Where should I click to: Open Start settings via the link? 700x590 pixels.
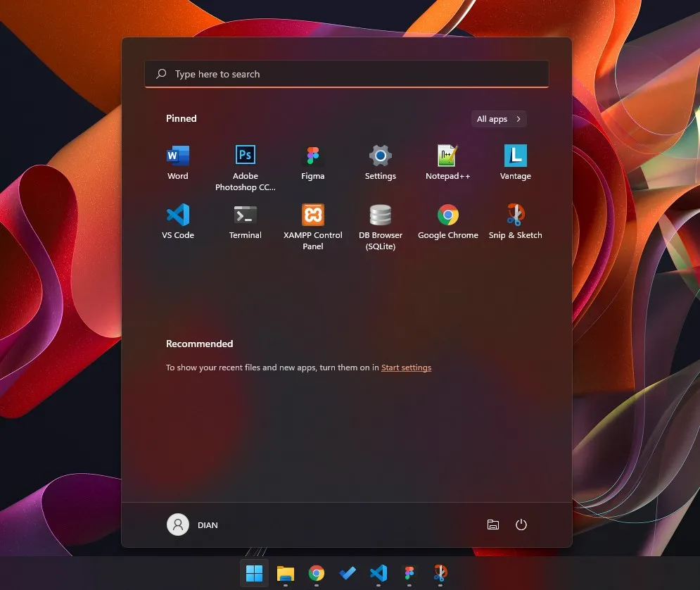pos(406,367)
